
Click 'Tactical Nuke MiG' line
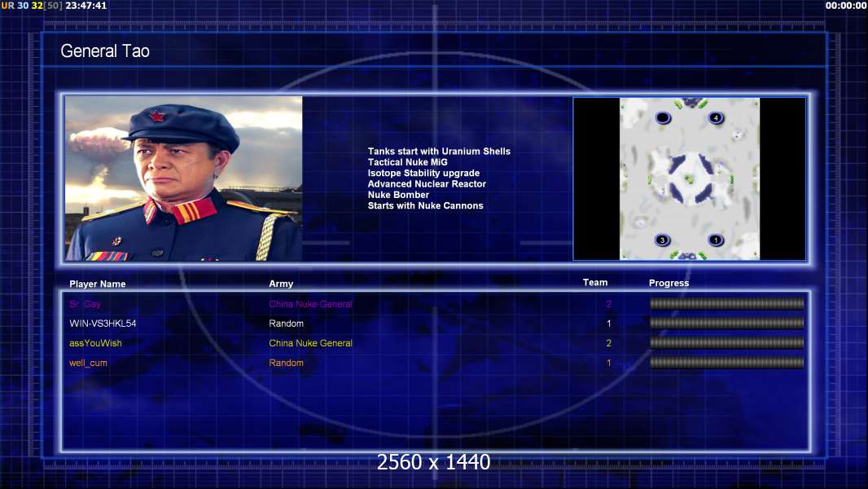point(407,162)
